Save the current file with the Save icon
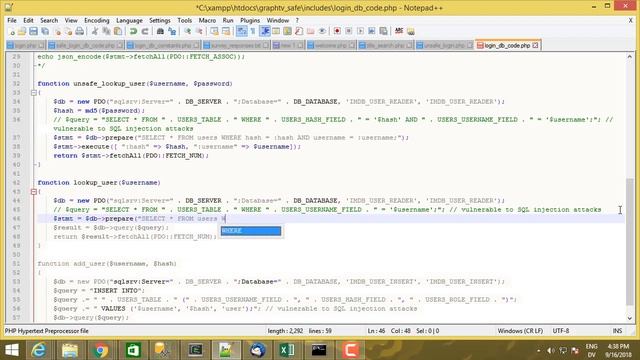640x360 pixels. [33, 31]
